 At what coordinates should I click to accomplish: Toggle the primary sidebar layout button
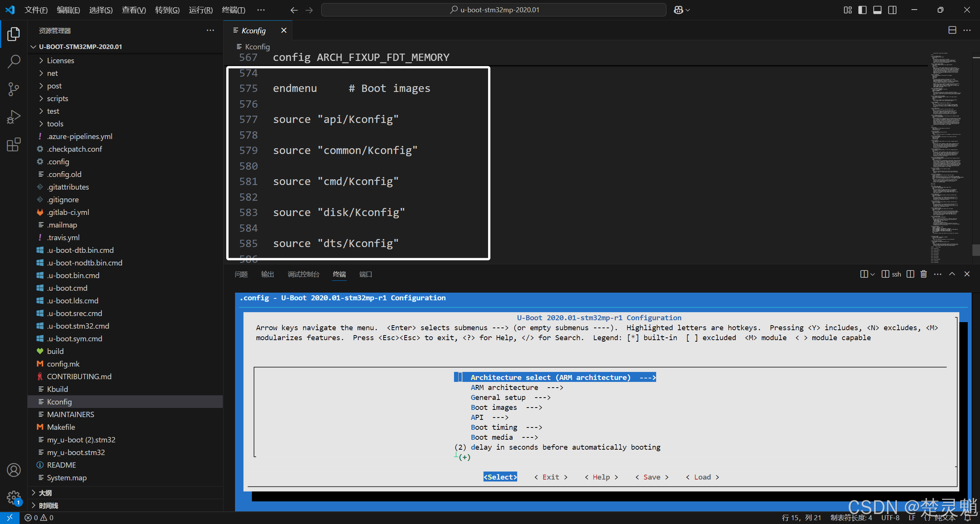[862, 10]
